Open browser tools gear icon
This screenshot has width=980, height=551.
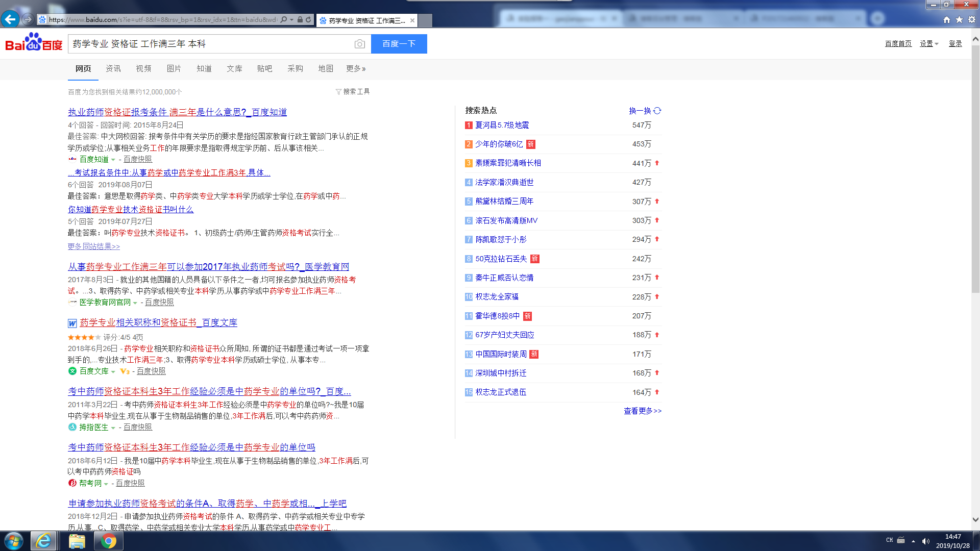[x=972, y=20]
